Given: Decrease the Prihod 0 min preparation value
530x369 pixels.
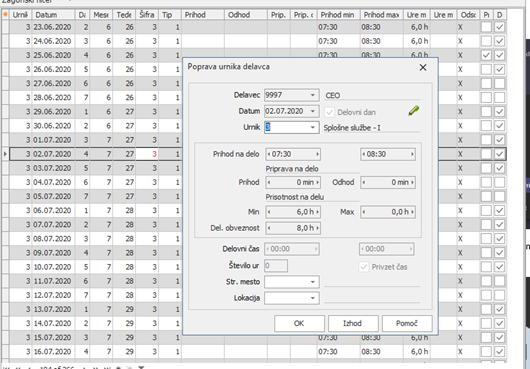Looking at the screenshot, I should [x=269, y=182].
